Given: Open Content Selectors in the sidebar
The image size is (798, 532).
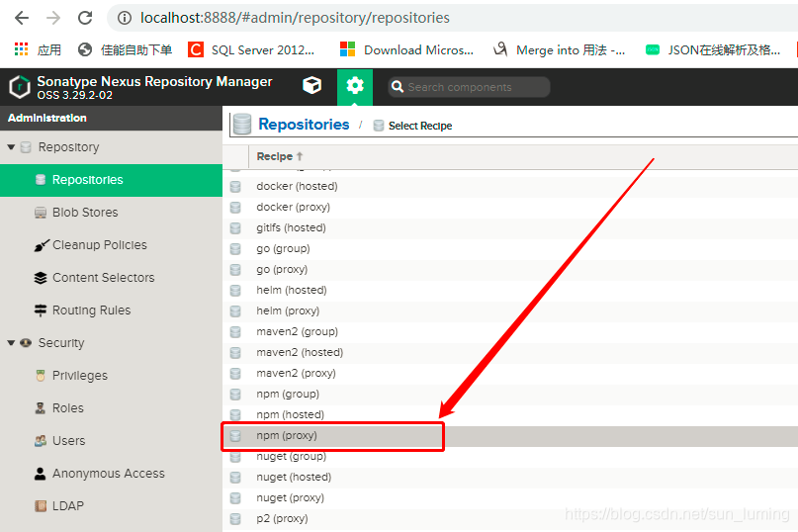Looking at the screenshot, I should (x=111, y=278).
